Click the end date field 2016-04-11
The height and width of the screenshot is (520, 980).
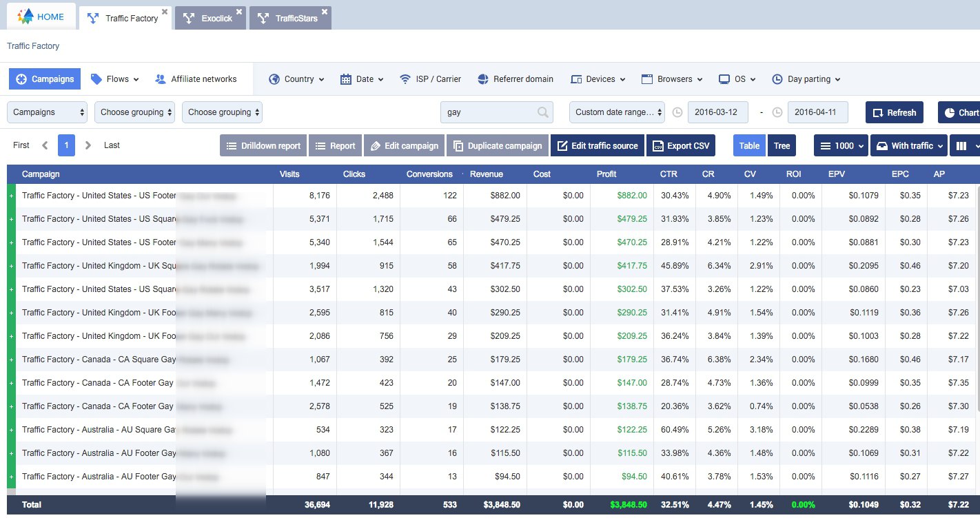click(817, 112)
